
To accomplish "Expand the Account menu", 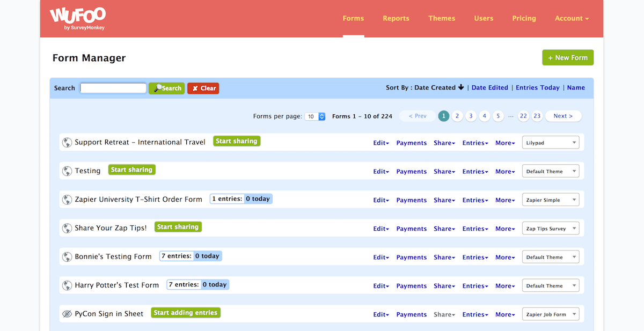I will click(572, 18).
